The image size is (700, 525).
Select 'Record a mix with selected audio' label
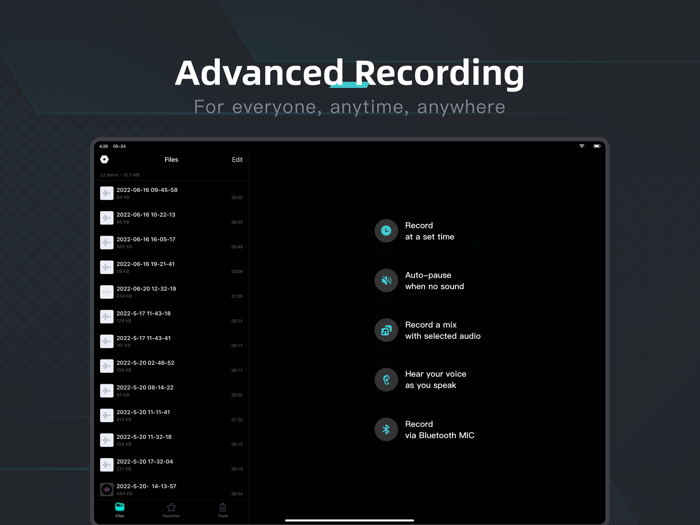(x=443, y=330)
